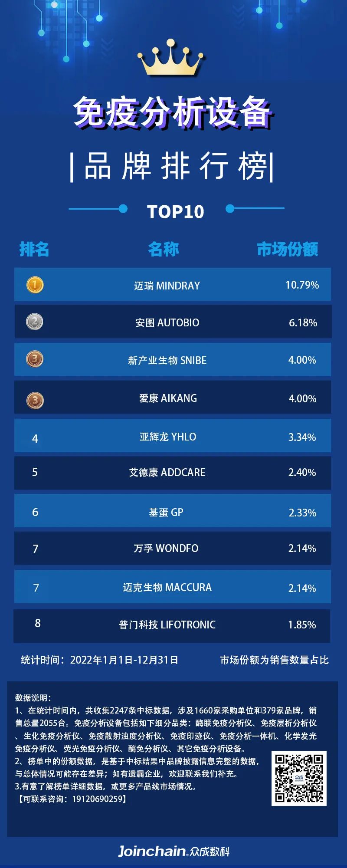This screenshot has height=868, width=347.
Task: Click the 安图 AUTOBIO brand name
Action: [167, 322]
